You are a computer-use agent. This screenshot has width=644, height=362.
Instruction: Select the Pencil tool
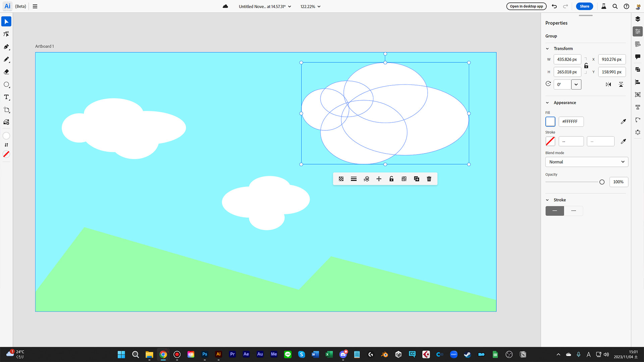[6, 59]
